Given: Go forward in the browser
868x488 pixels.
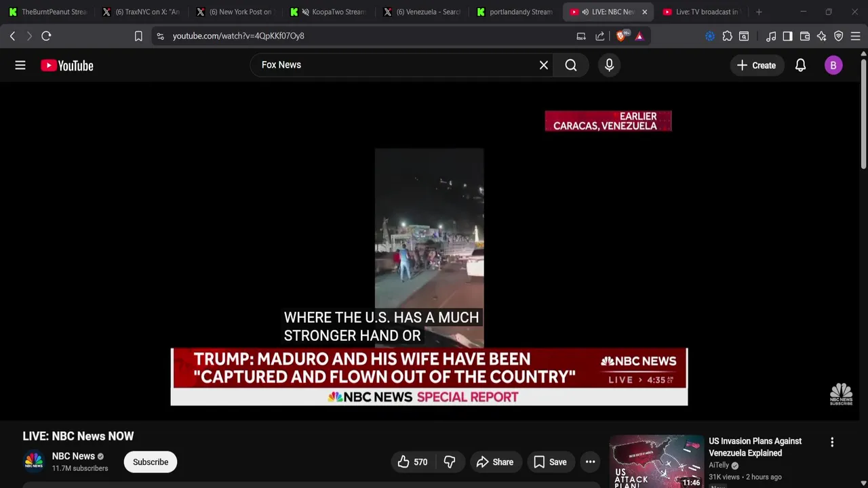Looking at the screenshot, I should [29, 36].
